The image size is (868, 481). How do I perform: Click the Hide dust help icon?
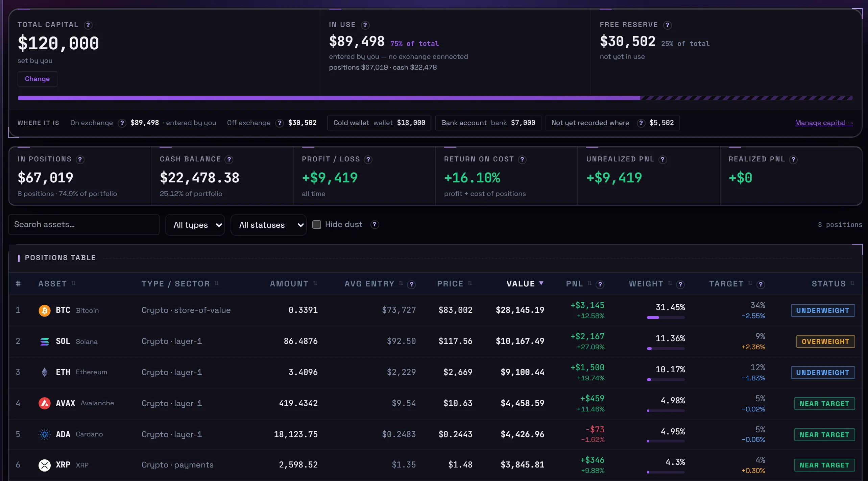tap(375, 225)
